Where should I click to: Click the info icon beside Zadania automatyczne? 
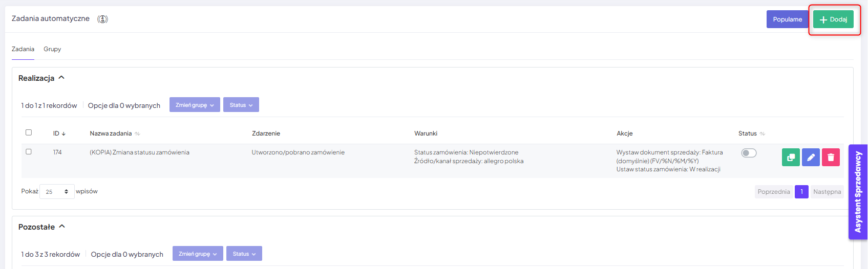click(102, 19)
